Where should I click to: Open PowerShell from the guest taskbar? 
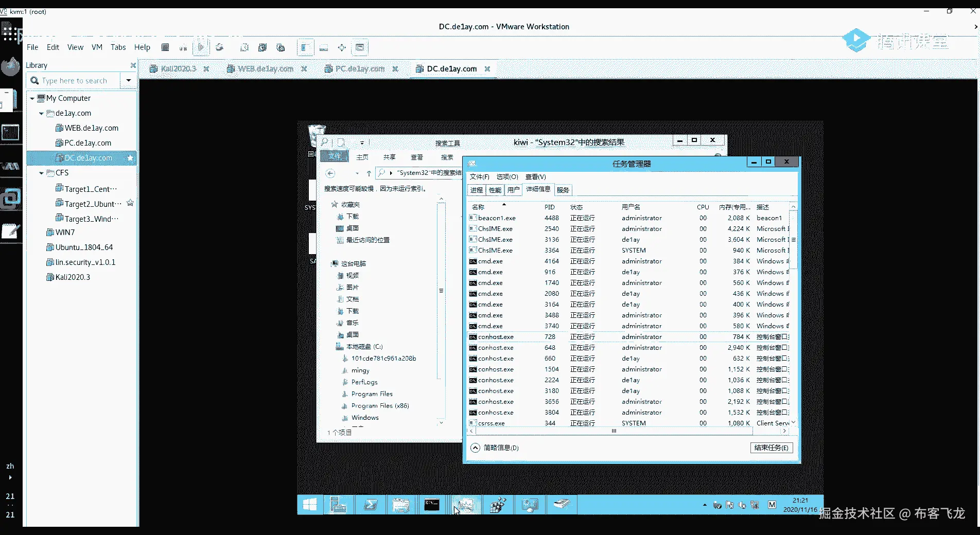click(371, 505)
